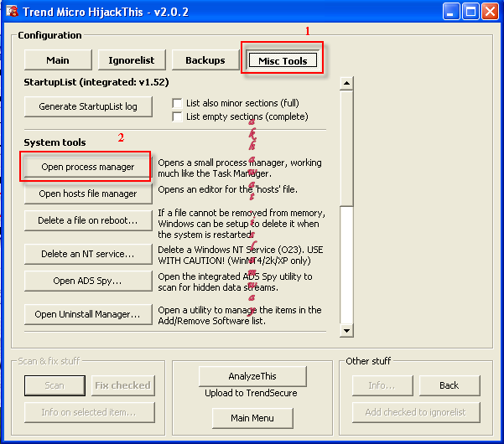
Task: Click the "Opens an editor for the 'hosts' file." text
Action: click(x=227, y=189)
